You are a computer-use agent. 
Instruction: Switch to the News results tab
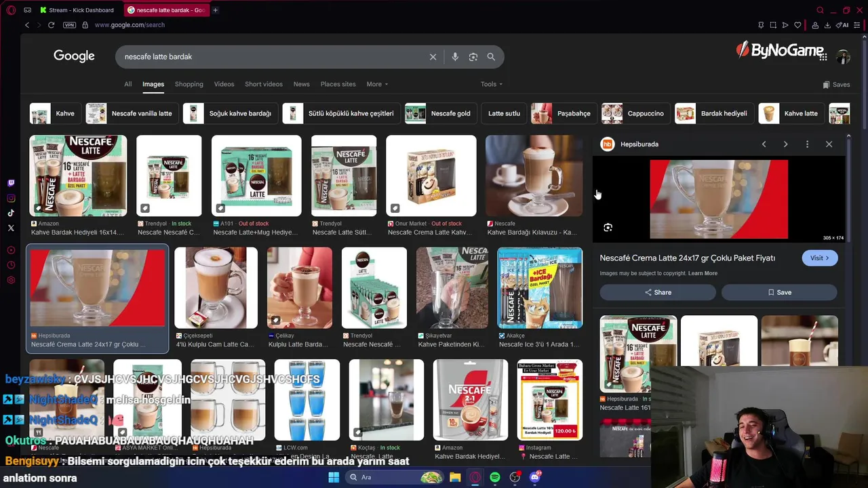click(302, 84)
